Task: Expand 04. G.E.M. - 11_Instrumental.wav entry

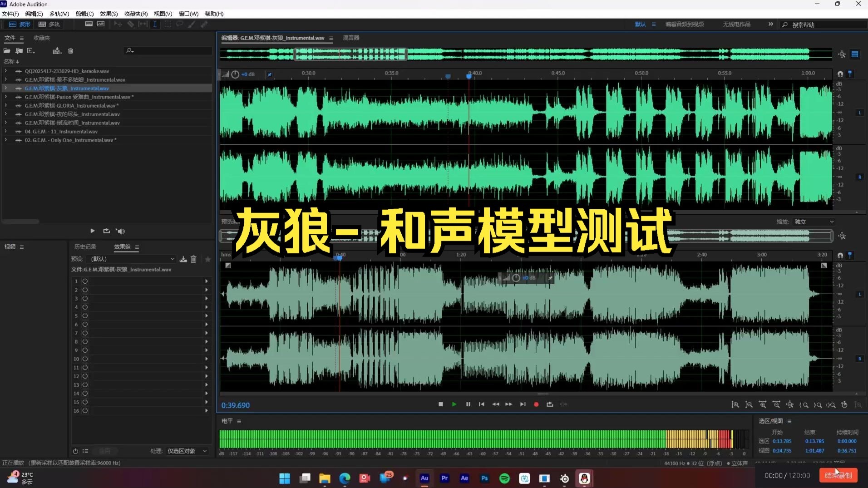Action: click(5, 131)
